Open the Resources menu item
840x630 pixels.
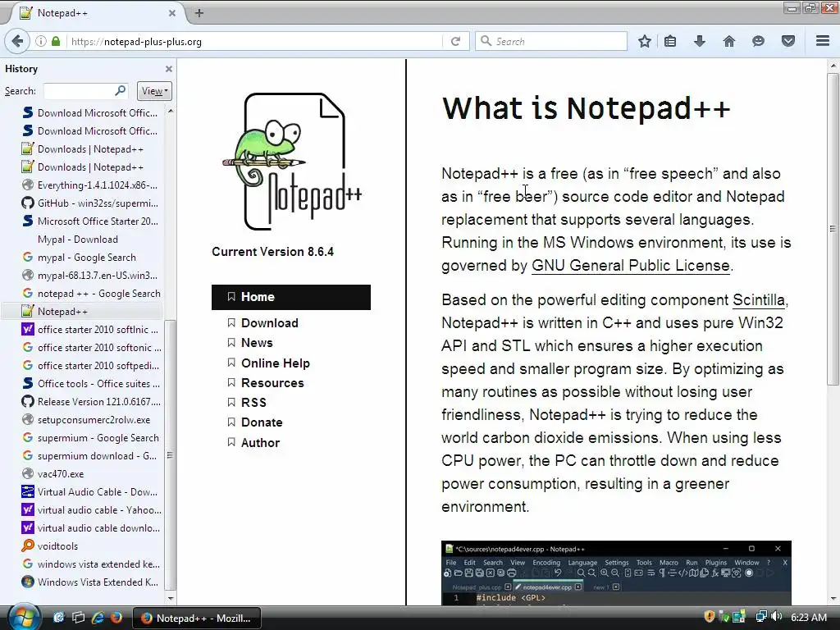(272, 383)
